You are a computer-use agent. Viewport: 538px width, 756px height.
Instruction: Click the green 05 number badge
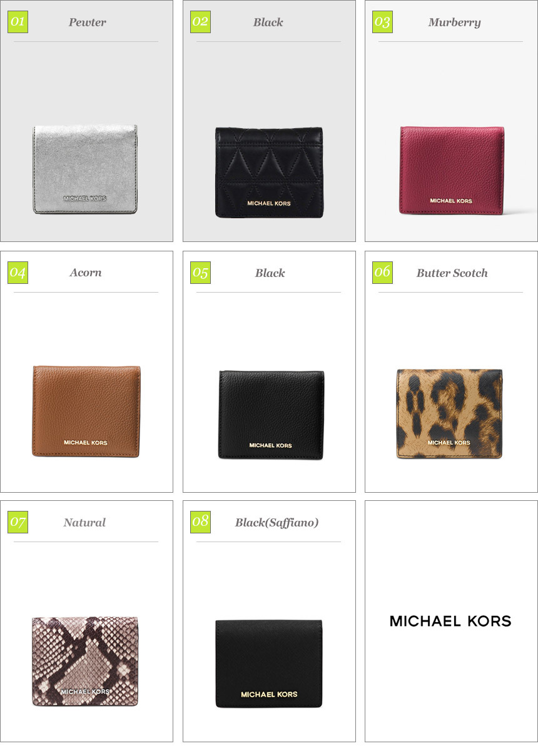tap(200, 273)
